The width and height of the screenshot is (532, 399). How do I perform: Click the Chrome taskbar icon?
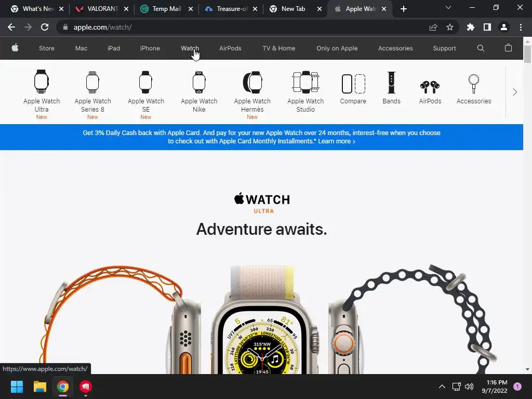[x=63, y=387]
